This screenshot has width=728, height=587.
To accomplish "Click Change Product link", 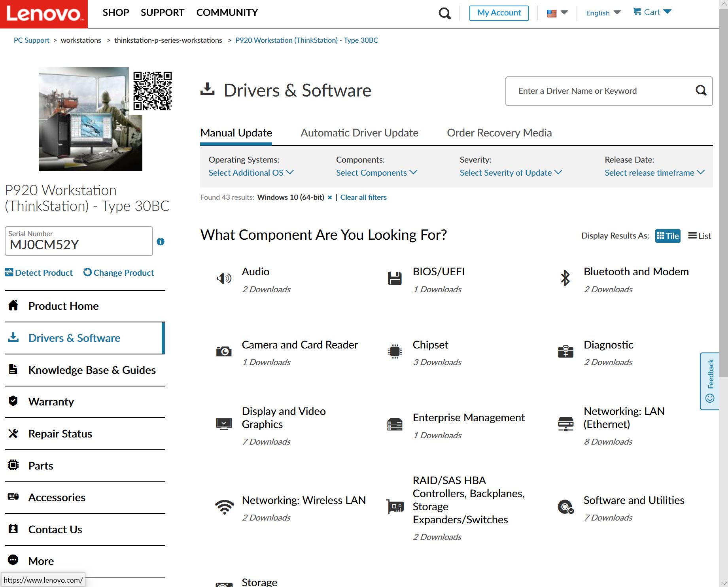I will point(119,273).
